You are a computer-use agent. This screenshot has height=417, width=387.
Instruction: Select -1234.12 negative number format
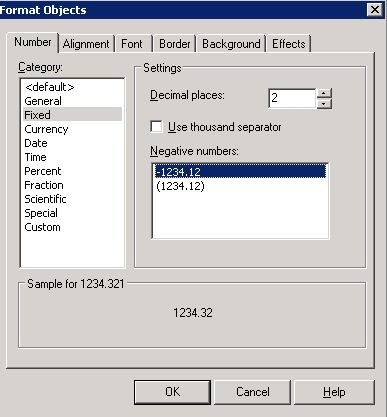pyautogui.click(x=240, y=172)
